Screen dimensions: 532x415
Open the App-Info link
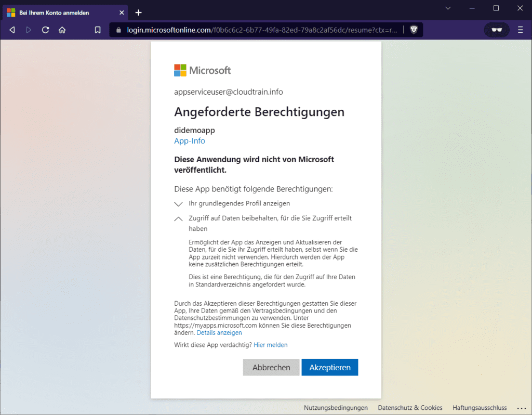pyautogui.click(x=189, y=140)
